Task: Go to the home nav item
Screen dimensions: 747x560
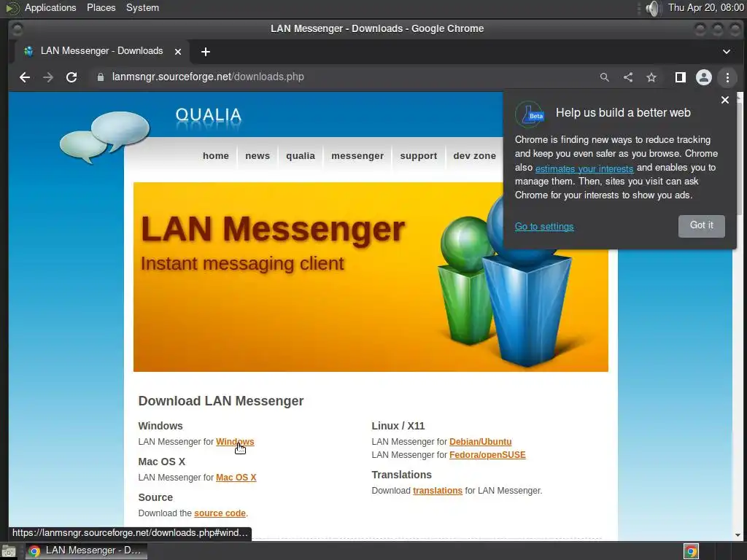Action: point(216,156)
